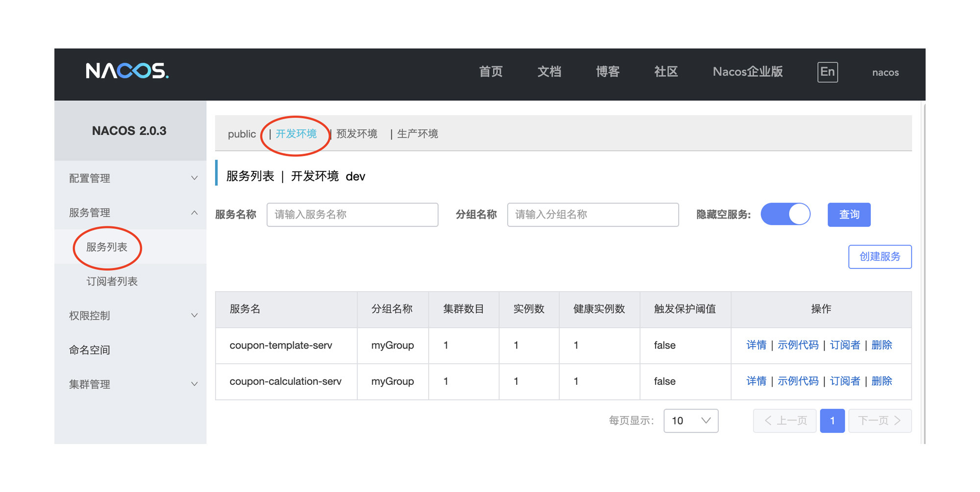Click the 服务名称 input field
Viewport: 980px width, 492px height.
click(352, 214)
